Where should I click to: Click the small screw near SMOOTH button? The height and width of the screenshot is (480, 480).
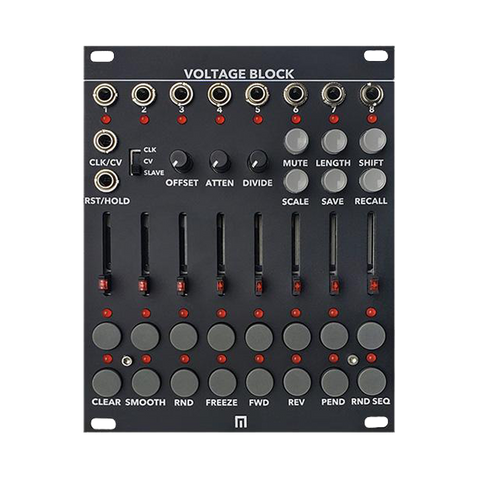[126, 360]
